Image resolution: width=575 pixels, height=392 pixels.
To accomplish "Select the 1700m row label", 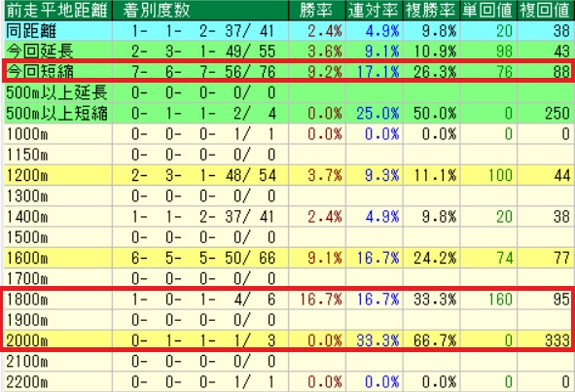I will click(27, 278).
